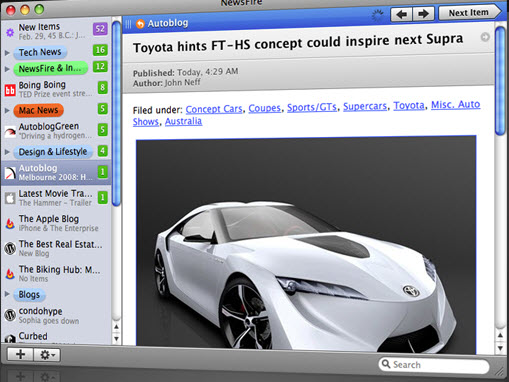Select The Apple Blog feed title

tap(49, 219)
